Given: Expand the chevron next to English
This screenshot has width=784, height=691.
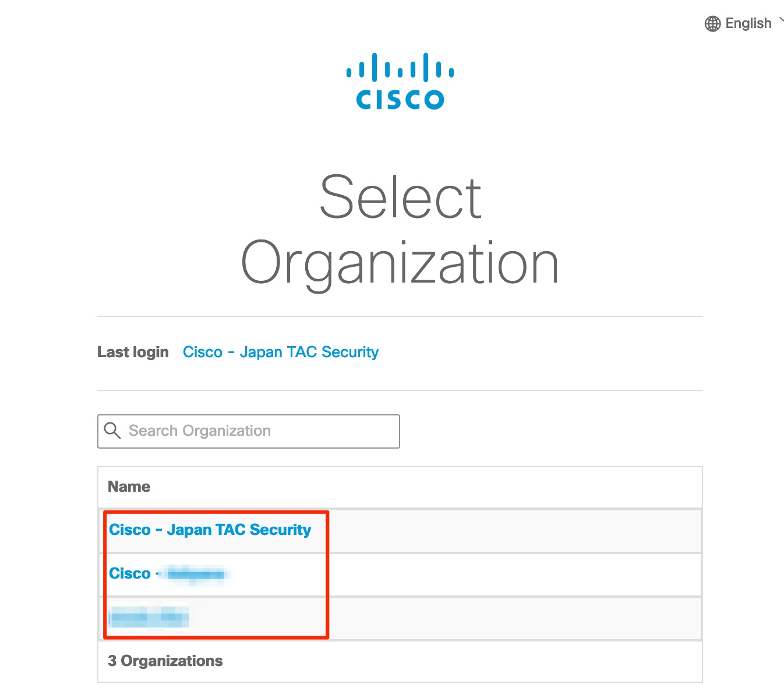Looking at the screenshot, I should pos(781,20).
